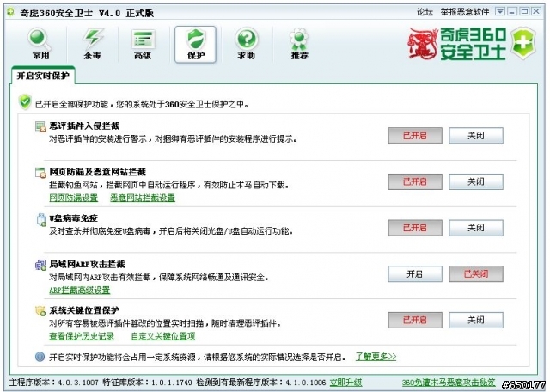
Task: Open ARP拦截高级设置 link
Action: tap(79, 291)
